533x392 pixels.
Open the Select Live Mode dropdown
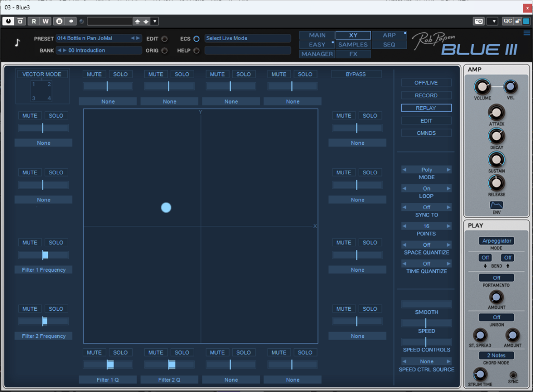248,38
